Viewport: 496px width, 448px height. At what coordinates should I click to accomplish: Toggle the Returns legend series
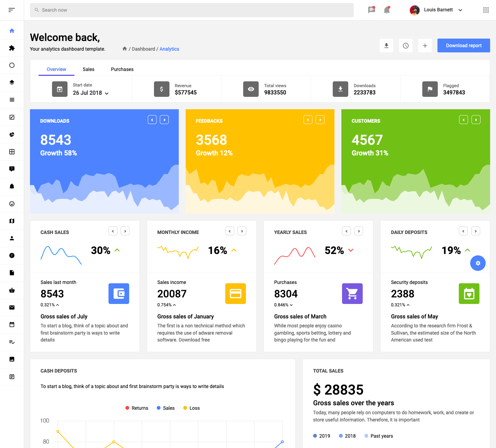(137, 408)
